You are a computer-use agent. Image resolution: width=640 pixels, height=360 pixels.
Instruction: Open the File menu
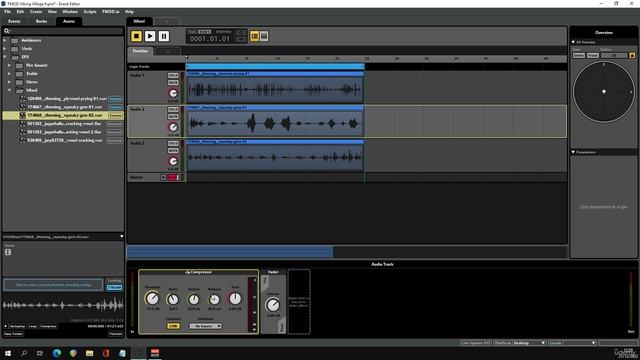(x=7, y=11)
